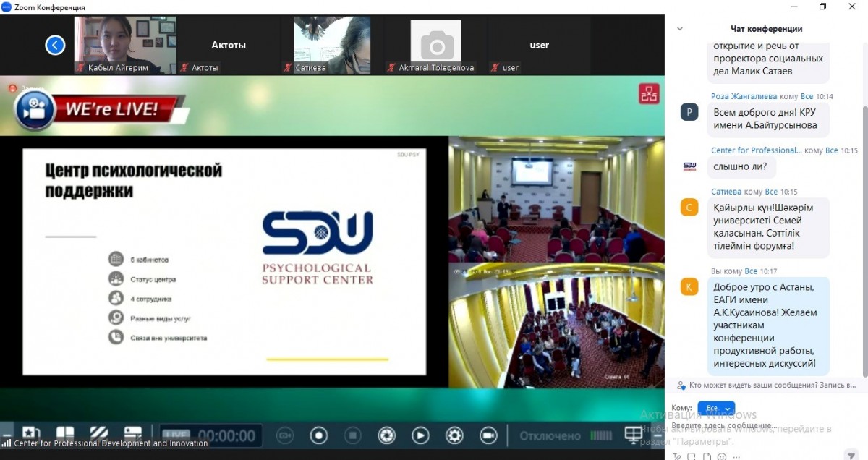The width and height of the screenshot is (868, 460).
Task: Open the emoji picker in chat
Action: 722,456
